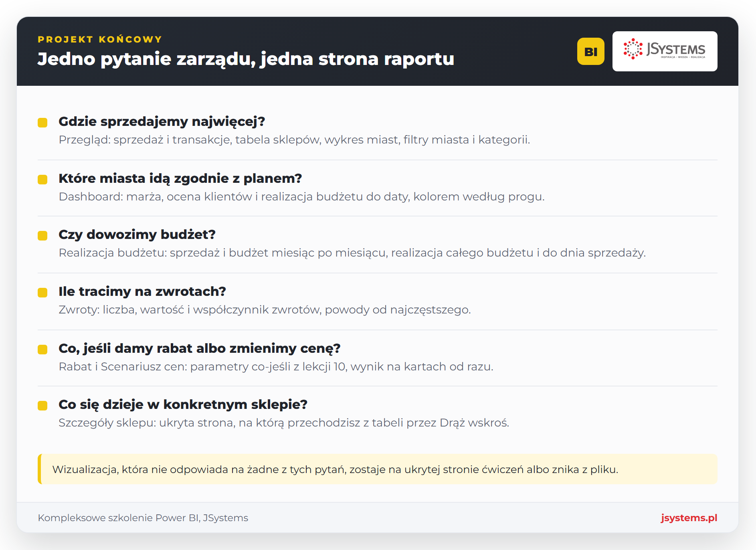Select heading 'Gdzie sprzedajemy najwięcej?'
This screenshot has width=756, height=550.
pyautogui.click(x=162, y=121)
